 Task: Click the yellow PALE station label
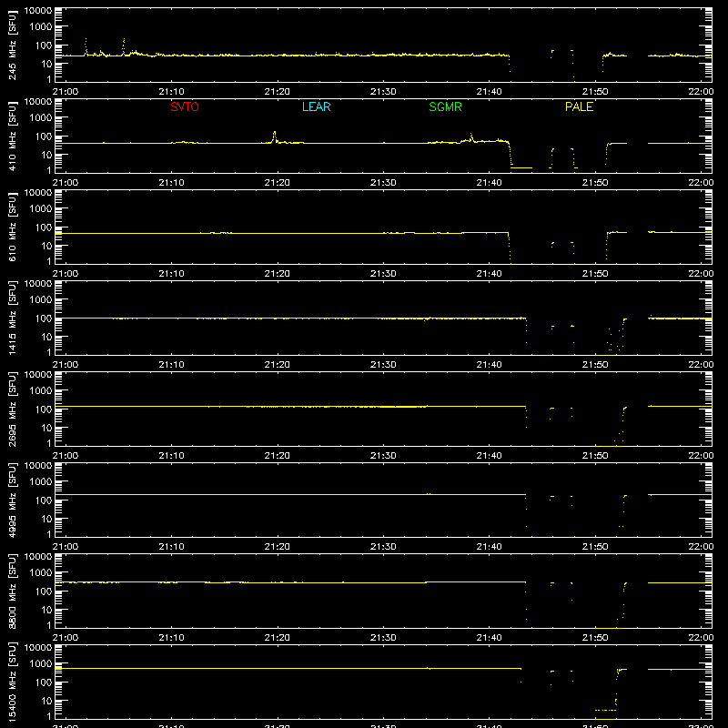(x=579, y=106)
